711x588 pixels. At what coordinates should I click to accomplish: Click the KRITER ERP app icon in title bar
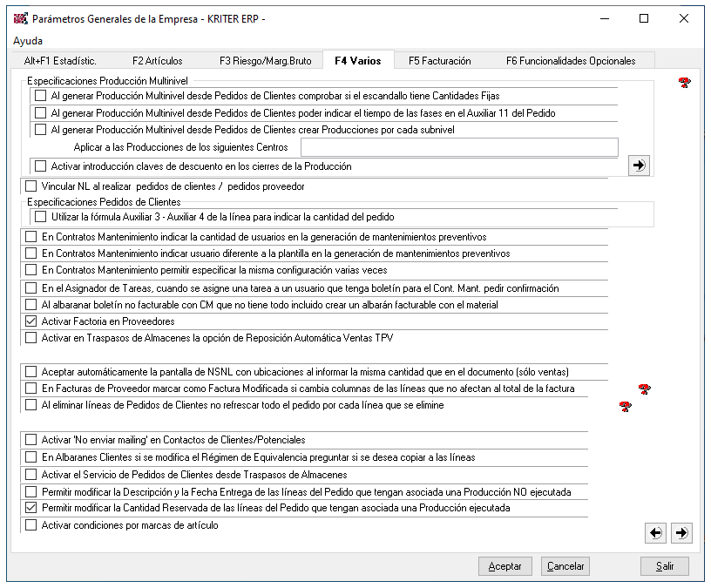click(20, 18)
